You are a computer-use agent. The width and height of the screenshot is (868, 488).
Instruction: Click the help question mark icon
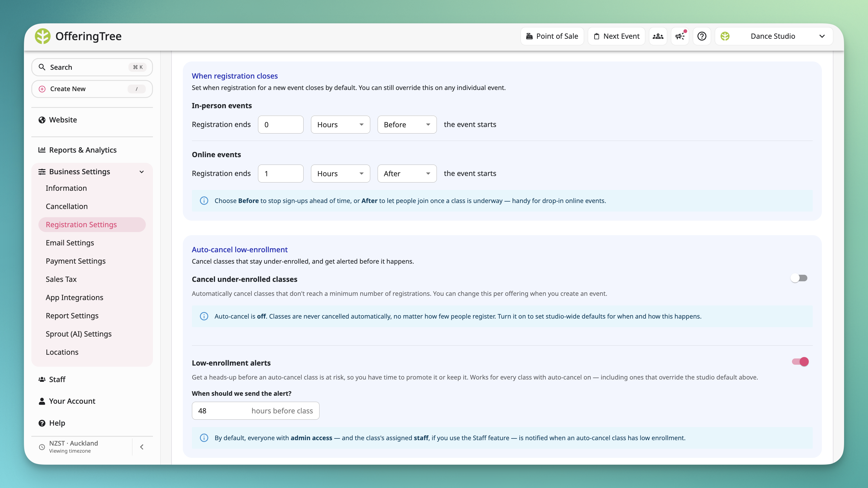(702, 36)
